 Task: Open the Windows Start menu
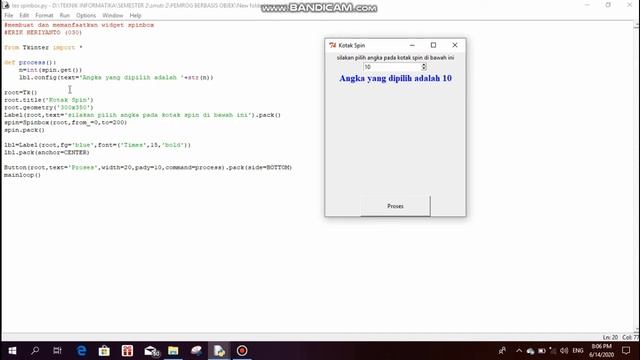12,351
